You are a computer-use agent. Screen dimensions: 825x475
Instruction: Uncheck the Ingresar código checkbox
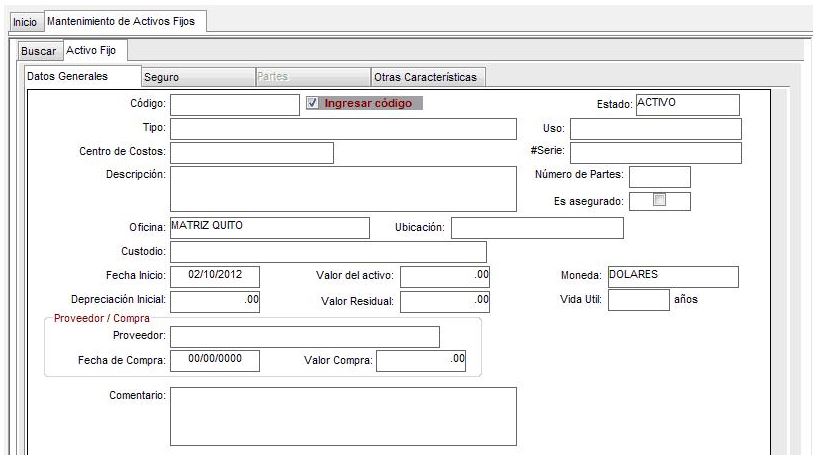[x=313, y=103]
